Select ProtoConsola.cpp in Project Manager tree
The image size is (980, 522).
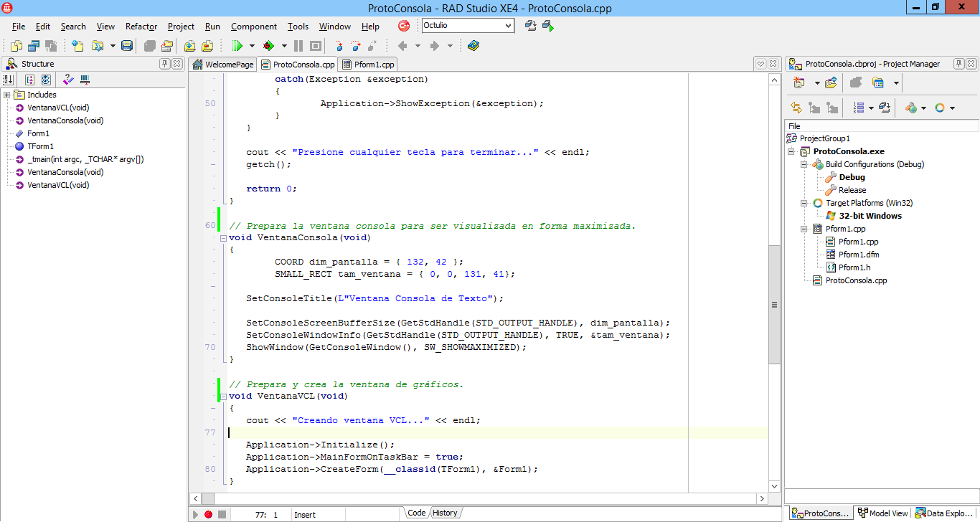click(x=856, y=280)
